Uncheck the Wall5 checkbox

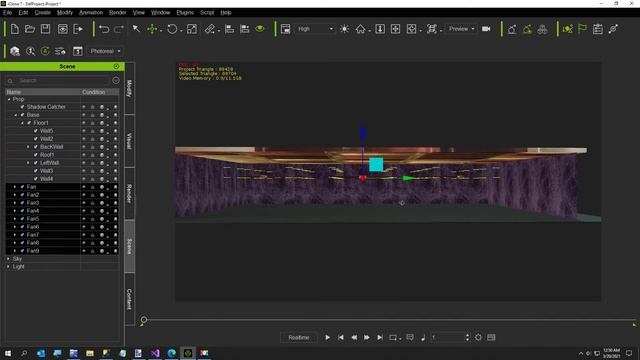(36, 131)
